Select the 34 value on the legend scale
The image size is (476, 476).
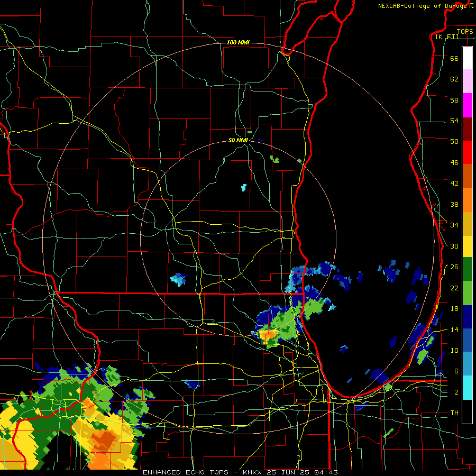click(x=454, y=225)
